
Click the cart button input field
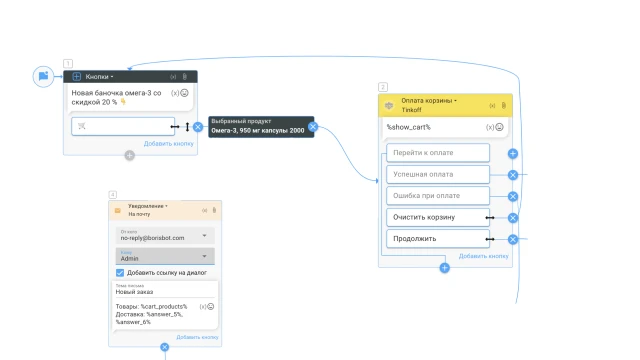pyautogui.click(x=123, y=126)
